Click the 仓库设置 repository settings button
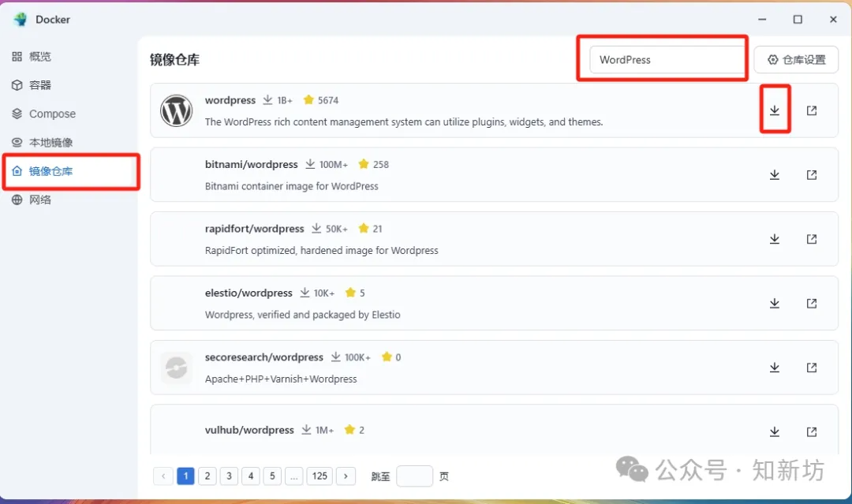852x504 pixels. pos(796,60)
